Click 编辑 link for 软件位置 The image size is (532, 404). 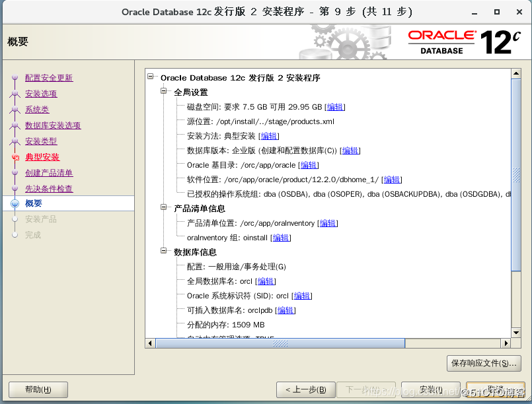(x=392, y=180)
